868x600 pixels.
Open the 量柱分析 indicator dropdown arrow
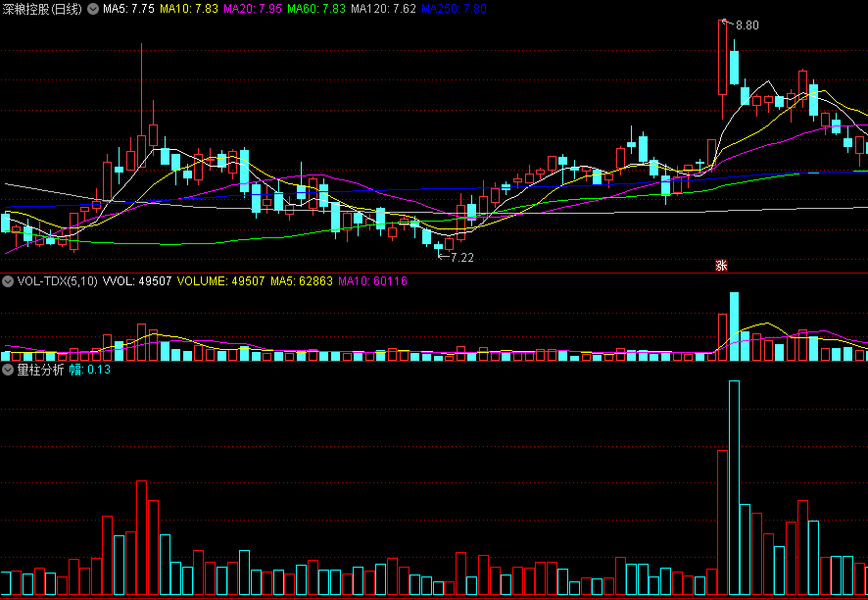tap(8, 370)
